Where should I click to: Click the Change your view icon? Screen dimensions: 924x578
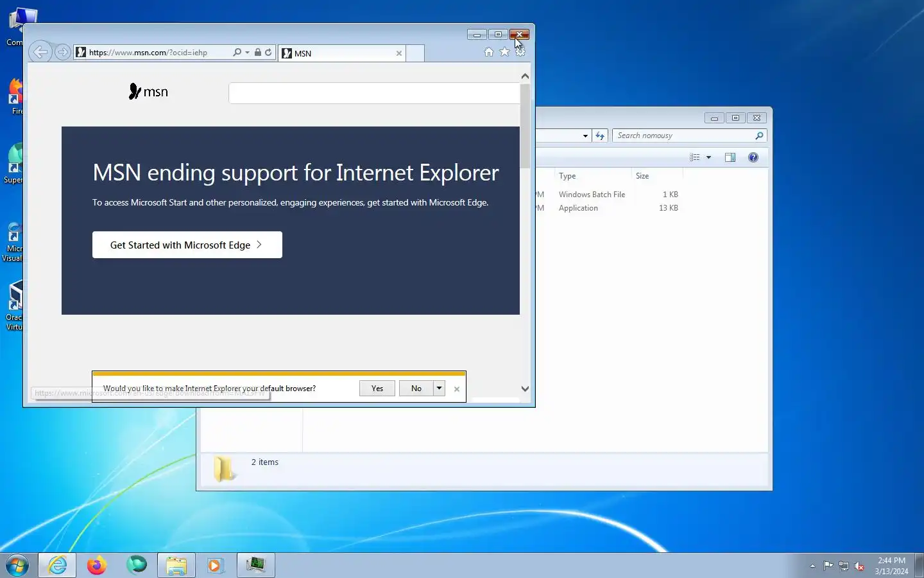coord(695,157)
